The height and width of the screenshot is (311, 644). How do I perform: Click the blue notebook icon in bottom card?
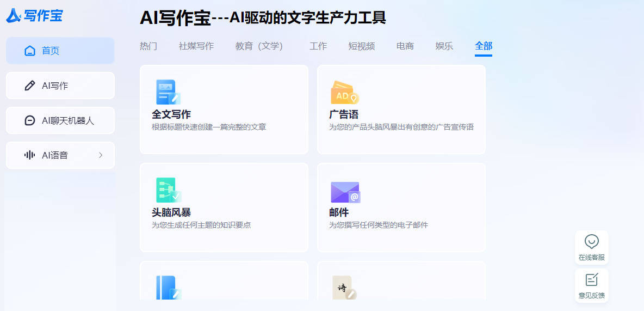pyautogui.click(x=168, y=287)
